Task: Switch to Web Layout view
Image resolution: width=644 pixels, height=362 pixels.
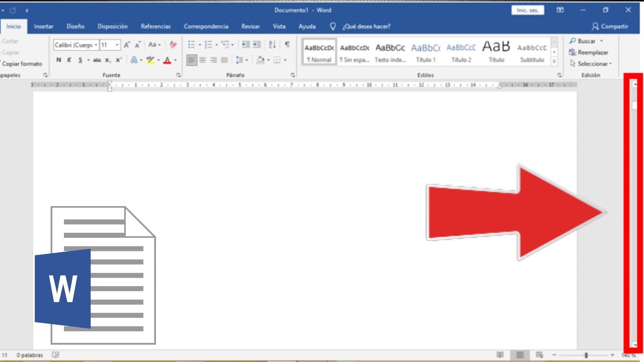Action: [539, 355]
